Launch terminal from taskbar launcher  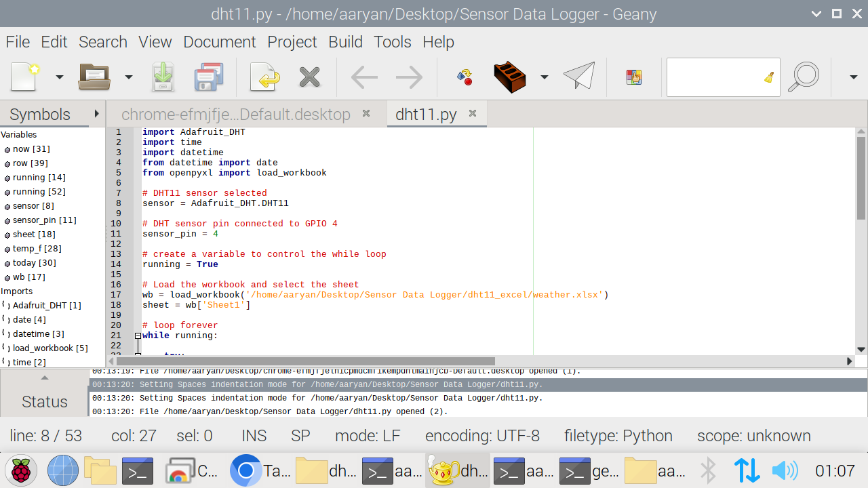tap(137, 470)
